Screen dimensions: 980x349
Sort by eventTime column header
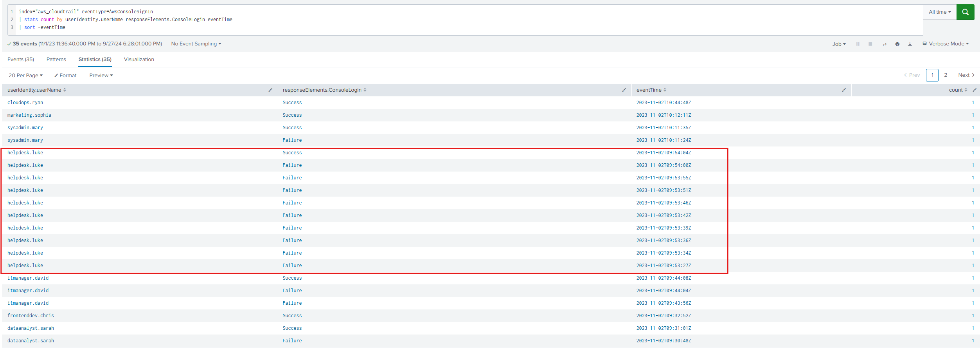(x=651, y=90)
